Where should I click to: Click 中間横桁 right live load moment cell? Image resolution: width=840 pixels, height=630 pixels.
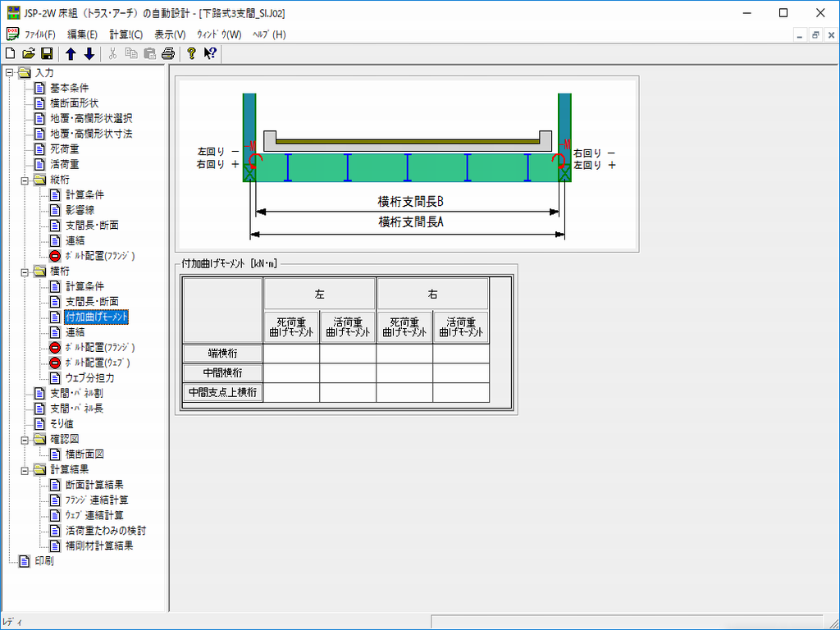tap(461, 373)
